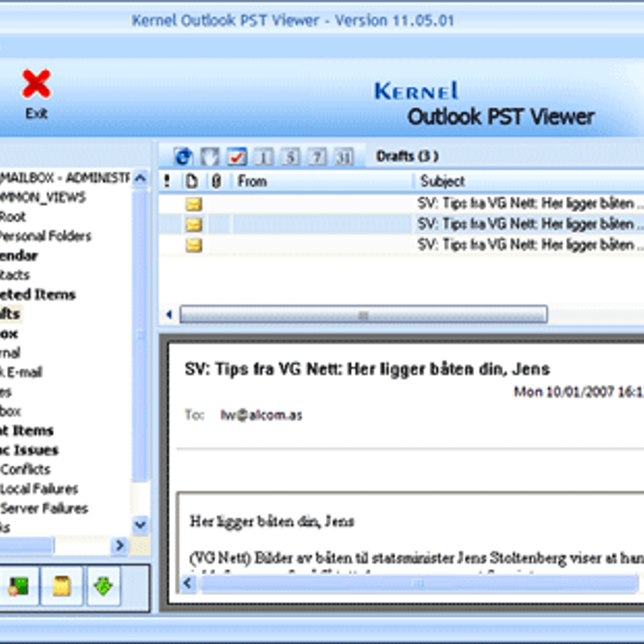Open the Local Failures folder
This screenshot has height=644, width=644.
(39, 489)
